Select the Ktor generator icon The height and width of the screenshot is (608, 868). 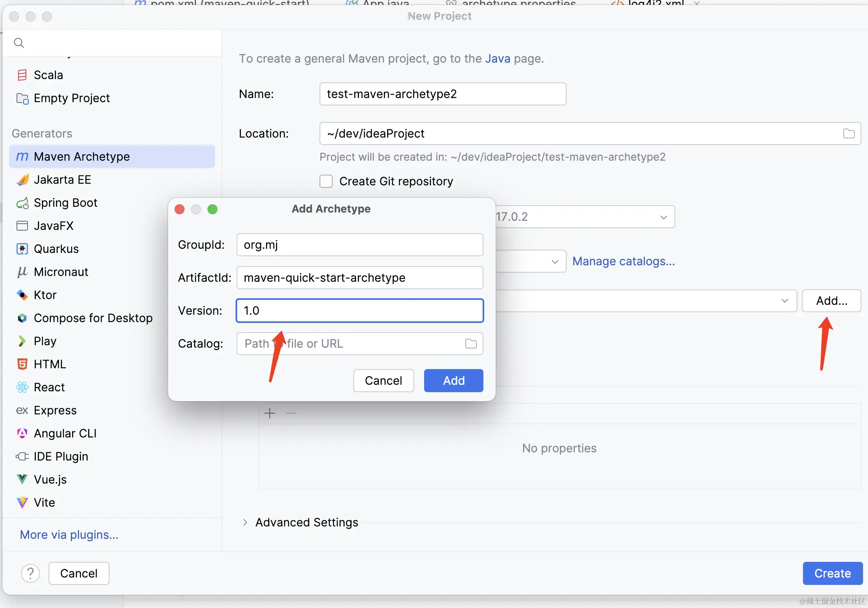(x=22, y=295)
